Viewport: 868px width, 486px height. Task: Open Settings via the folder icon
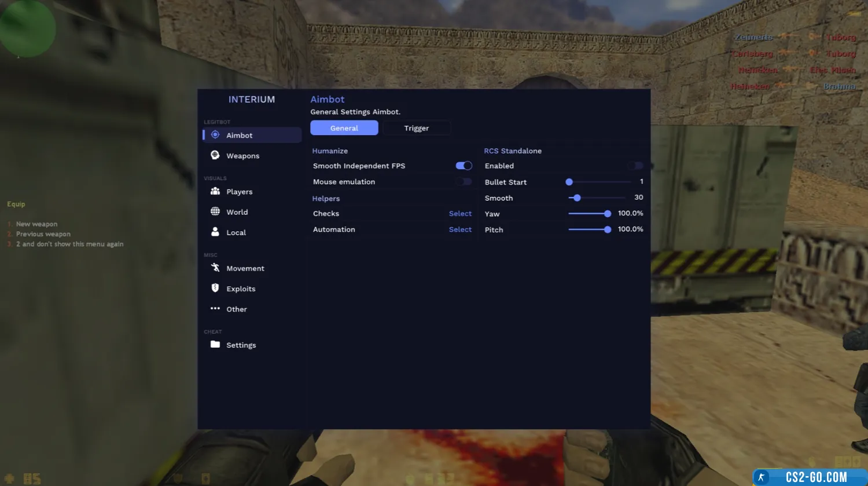click(x=215, y=345)
